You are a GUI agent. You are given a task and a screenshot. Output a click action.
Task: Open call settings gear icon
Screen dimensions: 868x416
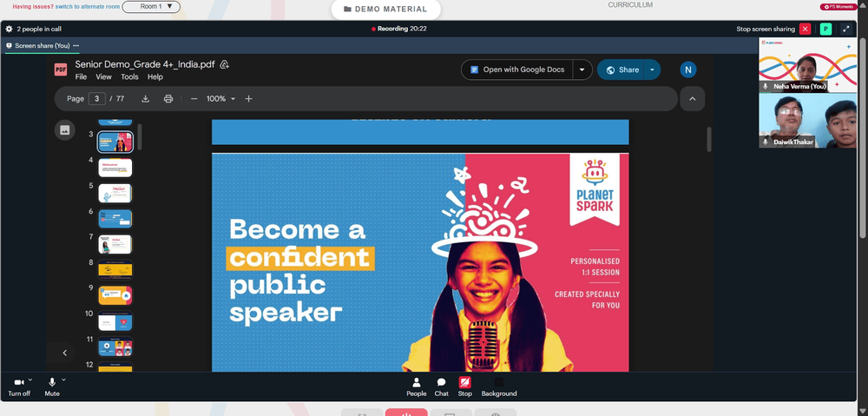[x=9, y=29]
